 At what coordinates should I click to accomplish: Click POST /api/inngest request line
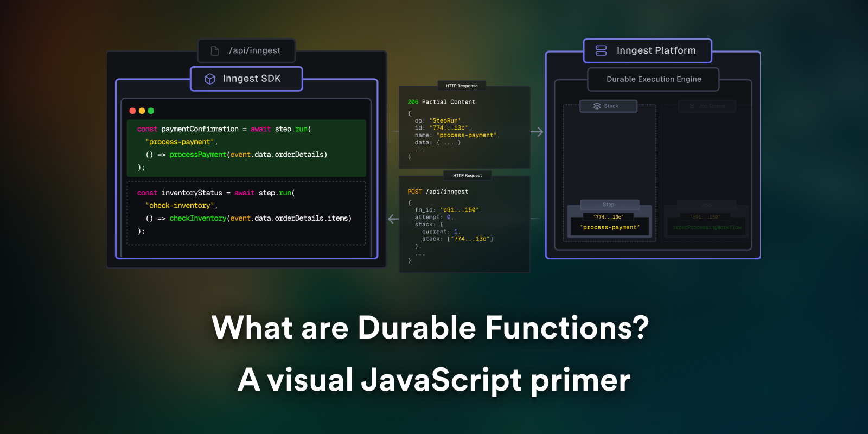coord(438,192)
